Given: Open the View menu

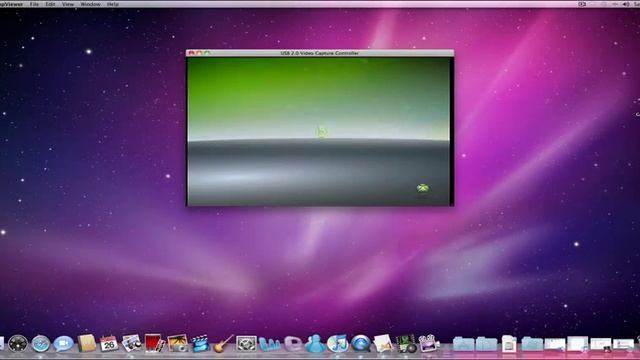Looking at the screenshot, I should tap(68, 4).
